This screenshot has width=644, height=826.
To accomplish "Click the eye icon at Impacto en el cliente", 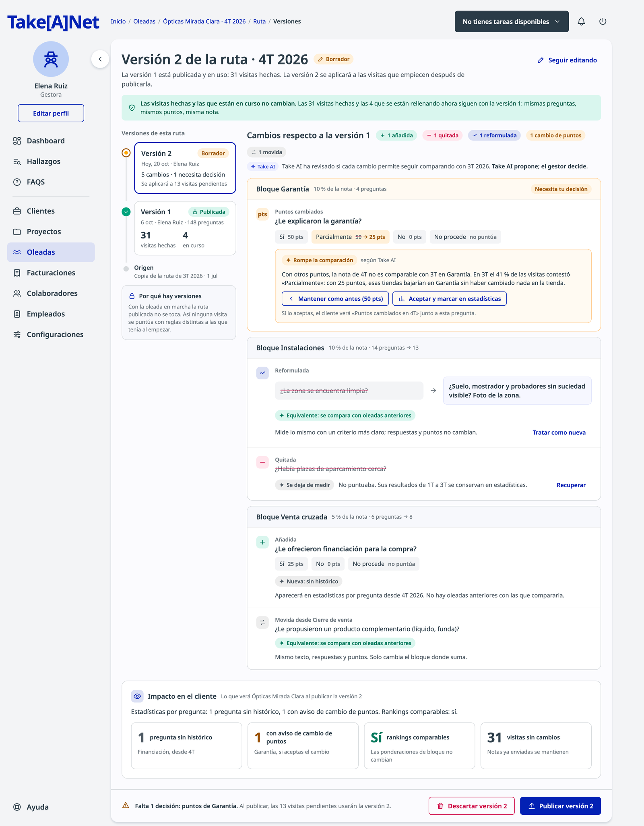I will click(137, 696).
